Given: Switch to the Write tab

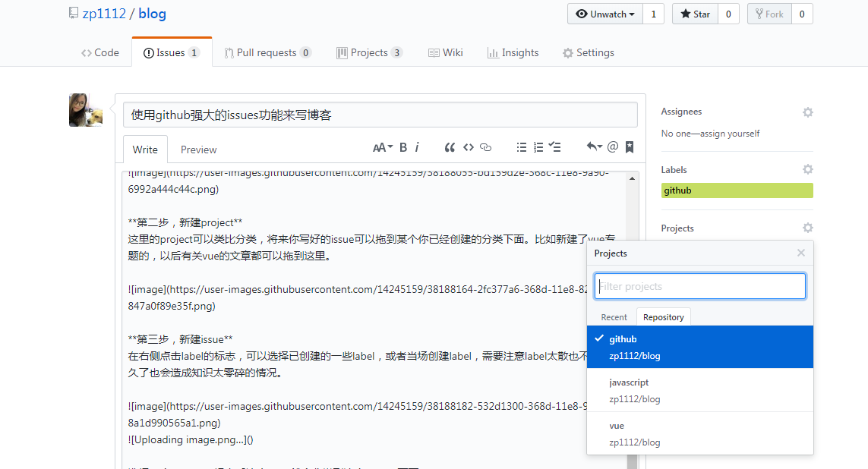Looking at the screenshot, I should [x=145, y=150].
